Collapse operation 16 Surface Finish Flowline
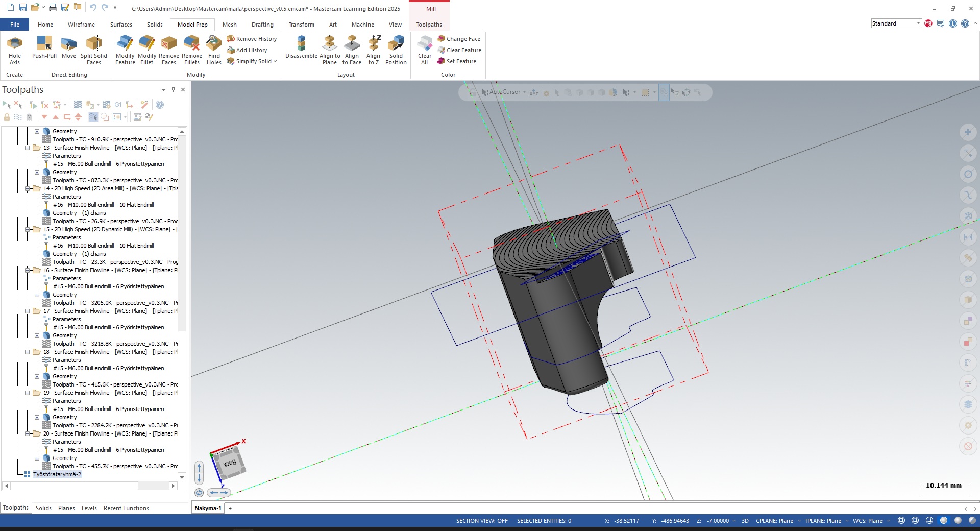 pyautogui.click(x=28, y=270)
